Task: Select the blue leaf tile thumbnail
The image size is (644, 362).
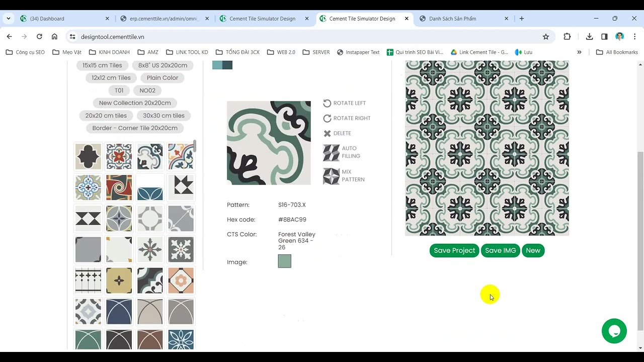Action: pos(150,188)
